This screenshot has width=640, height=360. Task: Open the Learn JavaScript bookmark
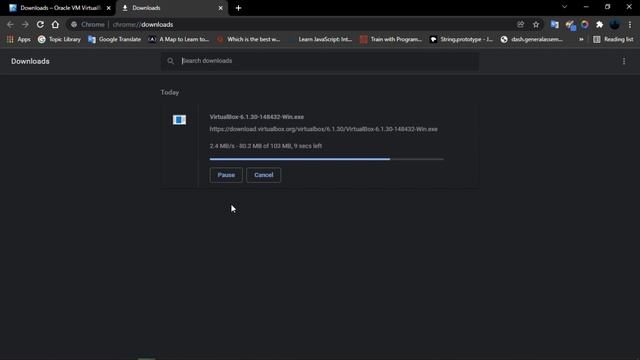tap(320, 39)
